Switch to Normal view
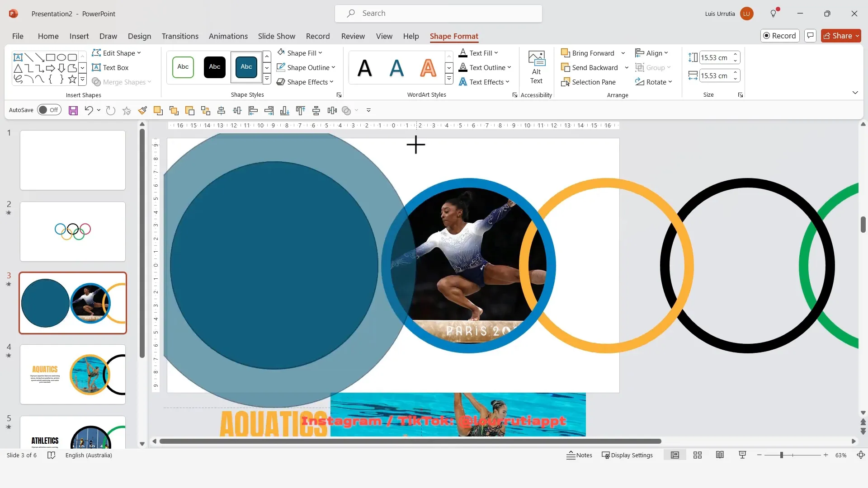 click(675, 455)
